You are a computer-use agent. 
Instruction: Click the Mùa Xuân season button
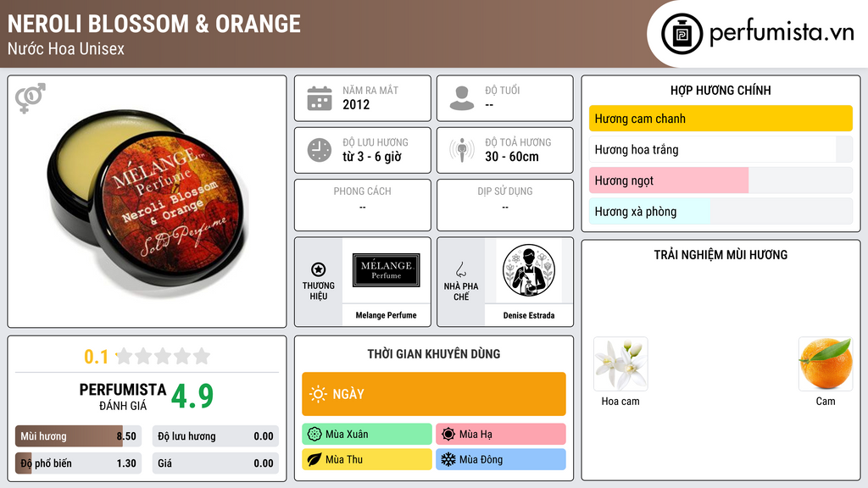[367, 435]
